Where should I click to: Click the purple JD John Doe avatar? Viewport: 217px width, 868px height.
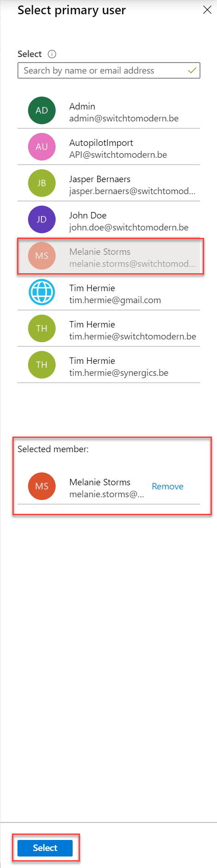tap(42, 219)
